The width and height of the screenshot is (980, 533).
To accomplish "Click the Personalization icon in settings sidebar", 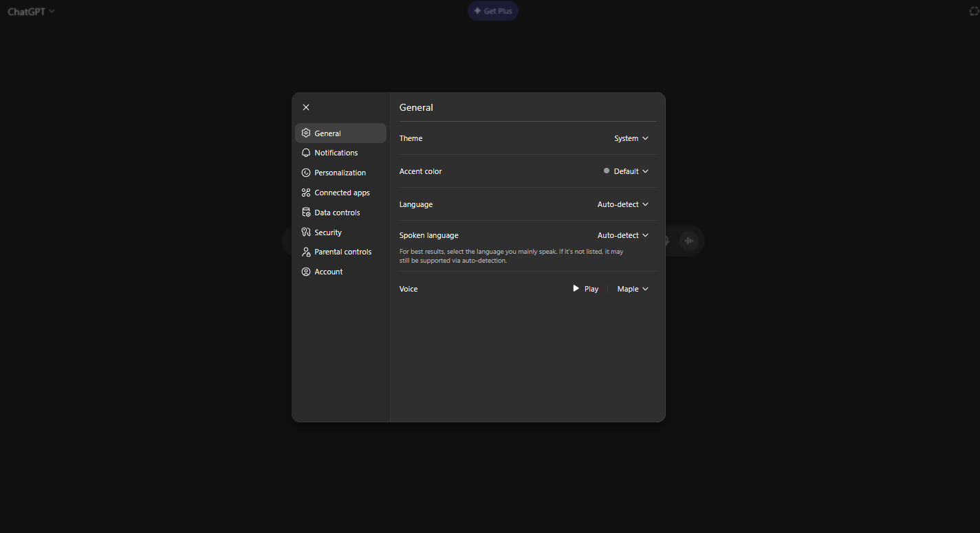I will point(306,173).
